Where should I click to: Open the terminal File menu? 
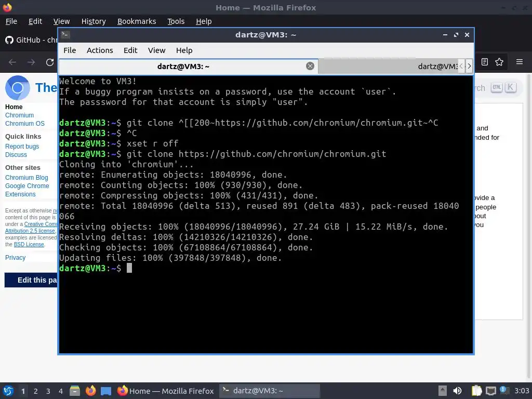[x=70, y=50]
